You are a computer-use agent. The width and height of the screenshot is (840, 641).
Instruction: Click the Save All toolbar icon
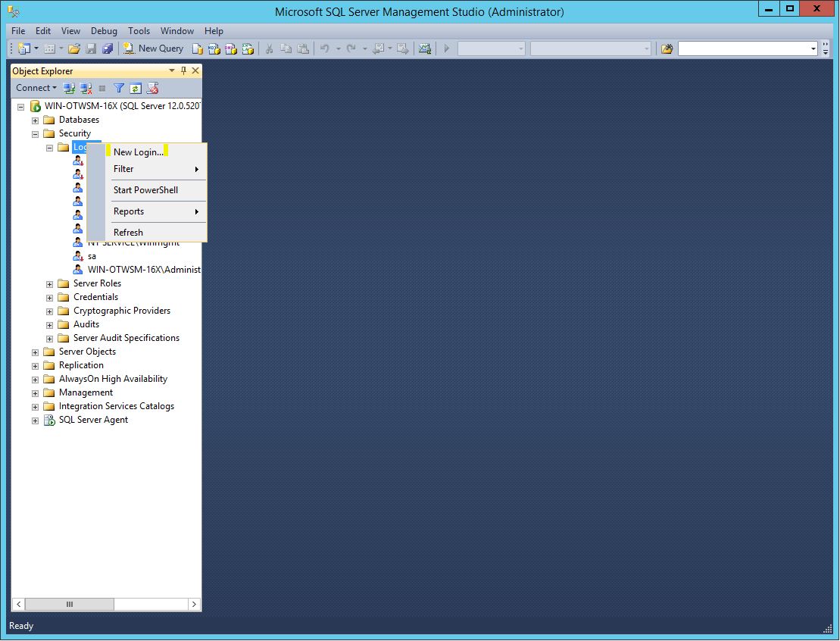coord(108,48)
